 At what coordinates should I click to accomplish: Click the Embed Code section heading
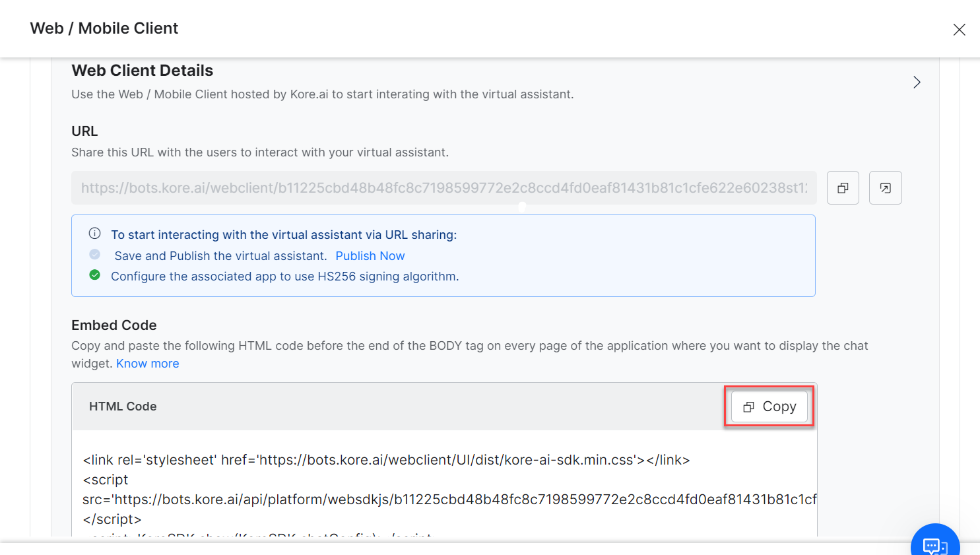coord(114,325)
